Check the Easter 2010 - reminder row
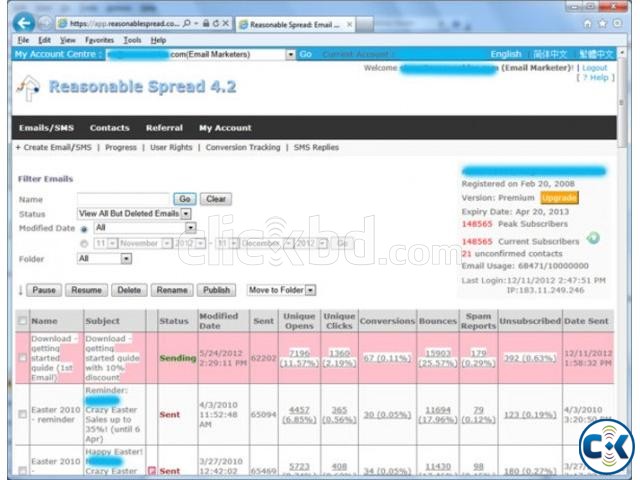The width and height of the screenshot is (640, 480). pos(22,414)
